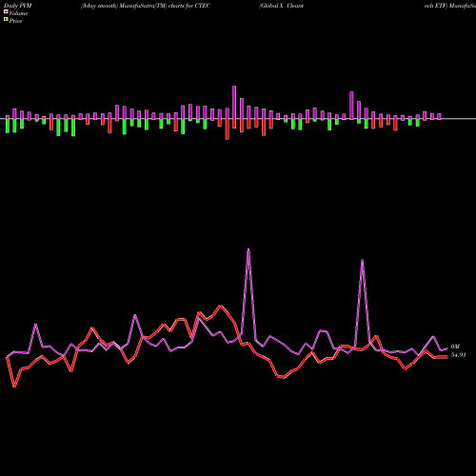The height and width of the screenshot is (476, 476).
Task: Click the 'ech ETF) MunafaSu' header text
Action: tap(450, 6)
